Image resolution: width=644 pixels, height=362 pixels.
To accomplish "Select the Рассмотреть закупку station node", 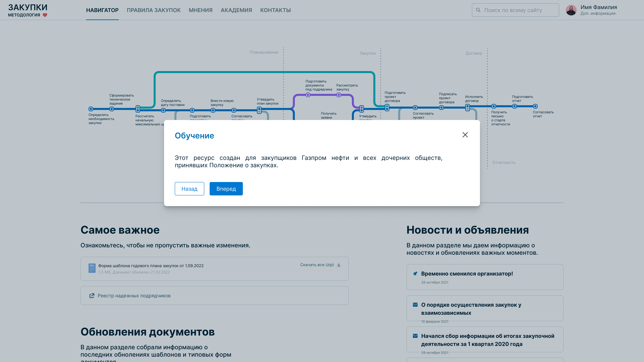I will 339,95.
